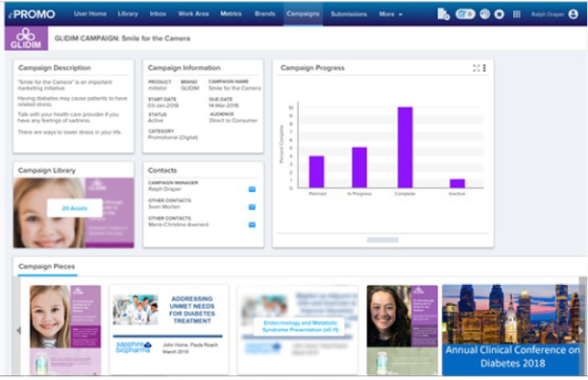Open the 20 Assets link
Viewport: 588px width, 380px height.
coord(75,208)
